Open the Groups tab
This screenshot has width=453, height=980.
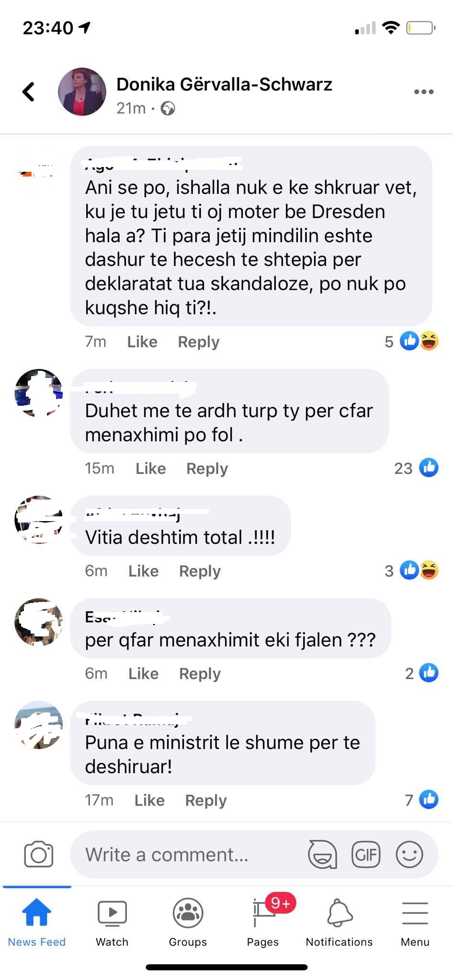point(188,924)
